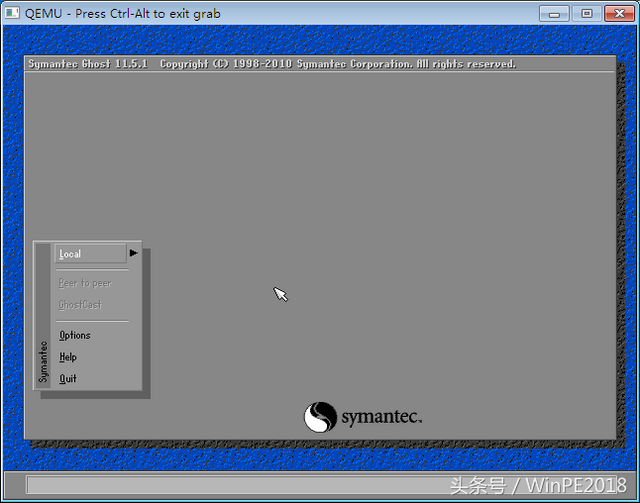Minimize the QEMU window
The height and width of the screenshot is (503, 640).
coord(554,14)
